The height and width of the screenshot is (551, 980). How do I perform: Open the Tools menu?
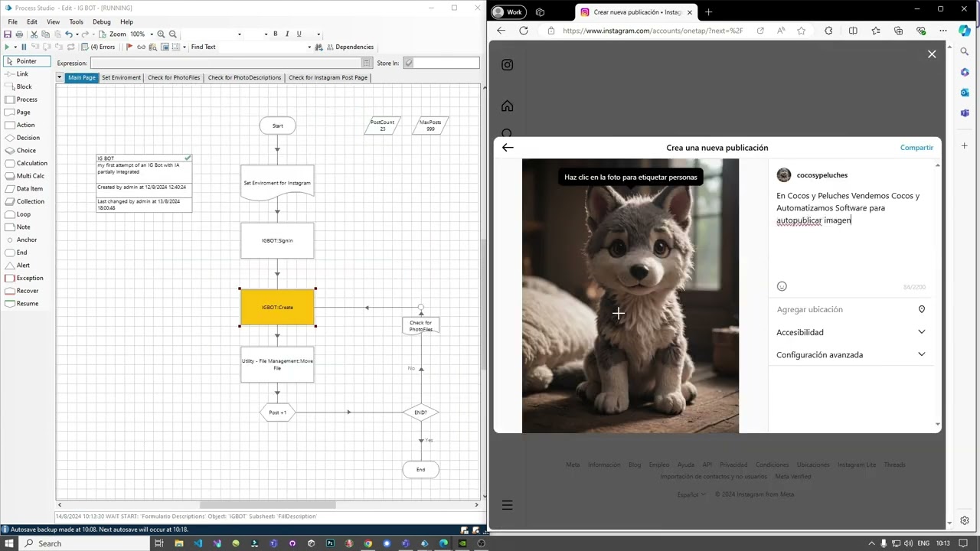(76, 22)
